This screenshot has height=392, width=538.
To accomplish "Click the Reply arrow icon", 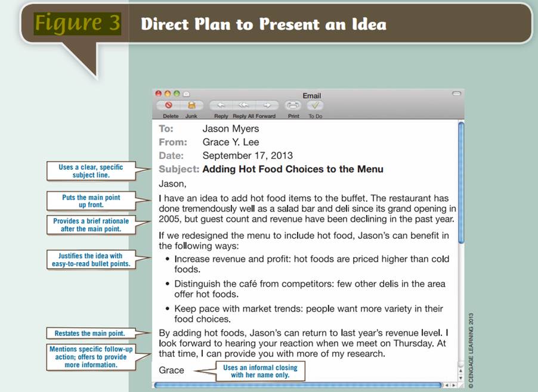I will 221,105.
